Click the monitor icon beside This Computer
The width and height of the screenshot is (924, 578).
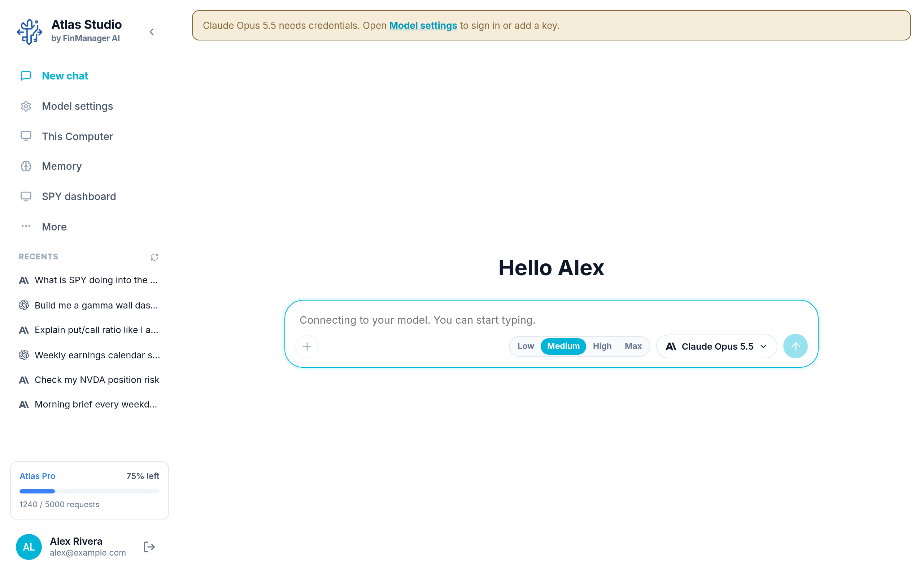[26, 136]
